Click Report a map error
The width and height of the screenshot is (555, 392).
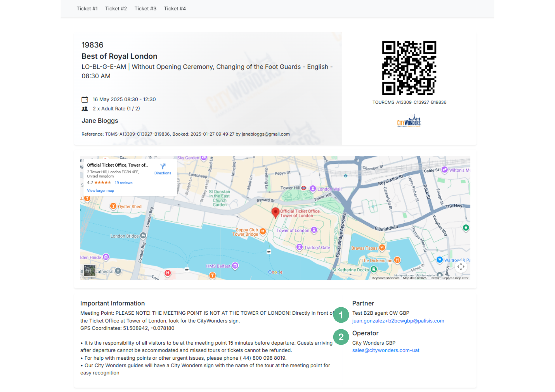tap(455, 278)
